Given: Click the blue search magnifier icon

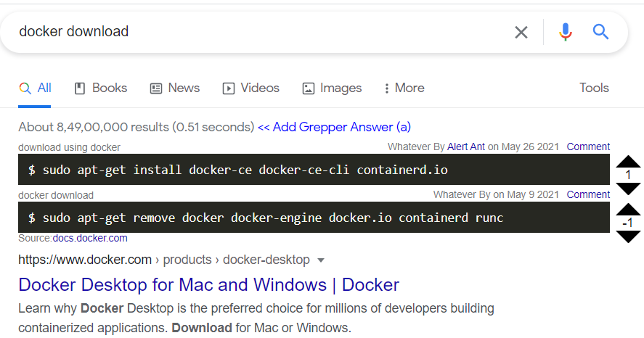Looking at the screenshot, I should click(x=600, y=32).
